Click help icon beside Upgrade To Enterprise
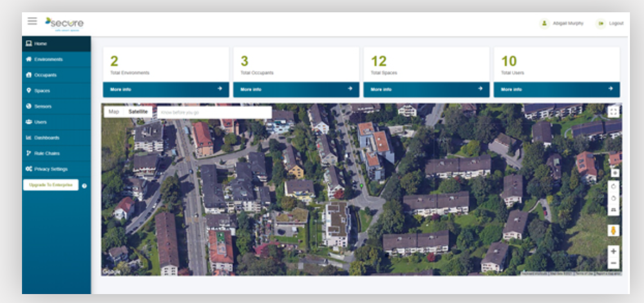The image size is (644, 303). click(x=84, y=186)
